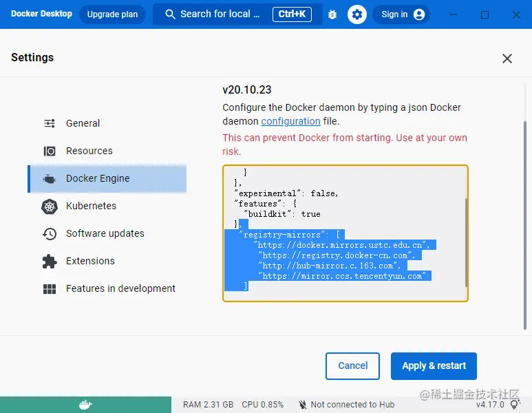Click inside the daemon JSON editor
Screen dimensions: 532x413
tap(345, 233)
